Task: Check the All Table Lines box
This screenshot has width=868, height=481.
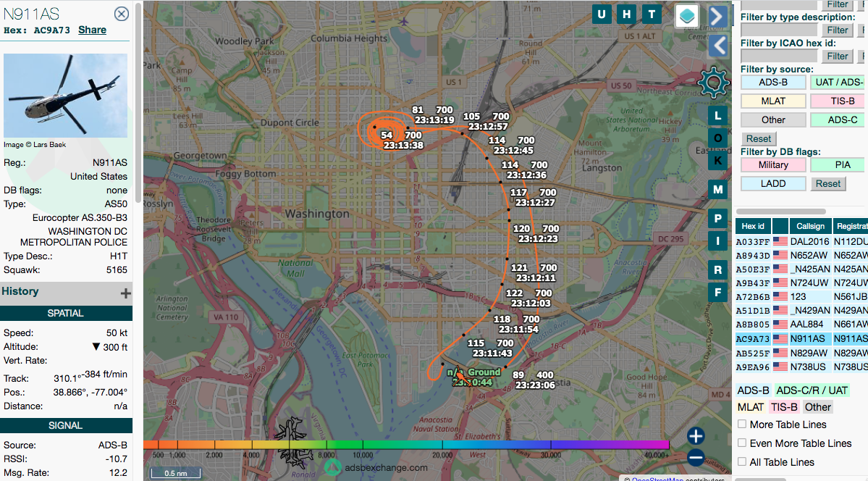Action: [742, 461]
